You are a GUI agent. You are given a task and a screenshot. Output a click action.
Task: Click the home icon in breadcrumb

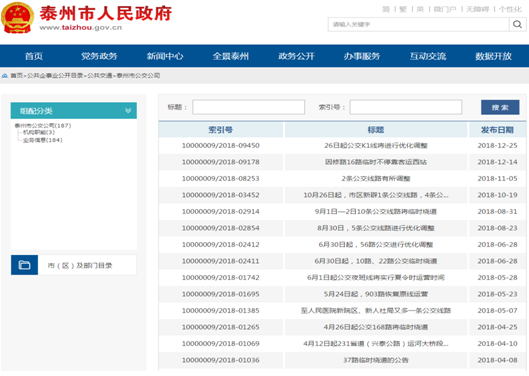5,76
